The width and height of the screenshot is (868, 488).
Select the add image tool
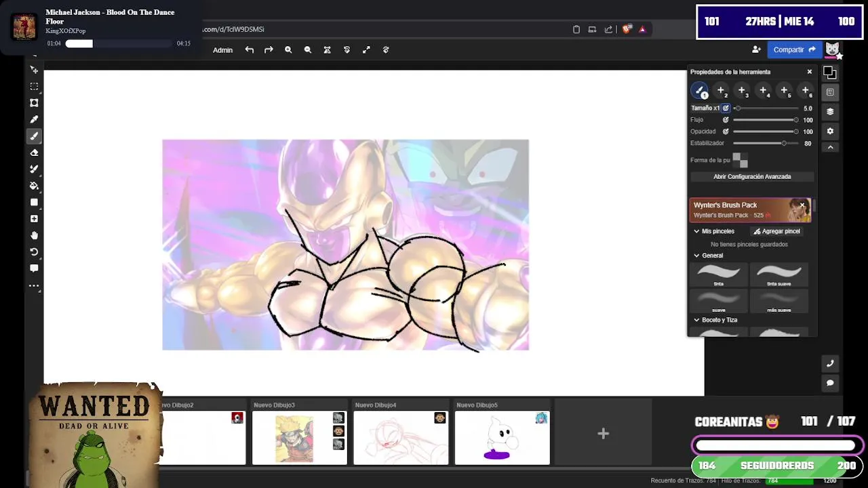[x=34, y=219]
